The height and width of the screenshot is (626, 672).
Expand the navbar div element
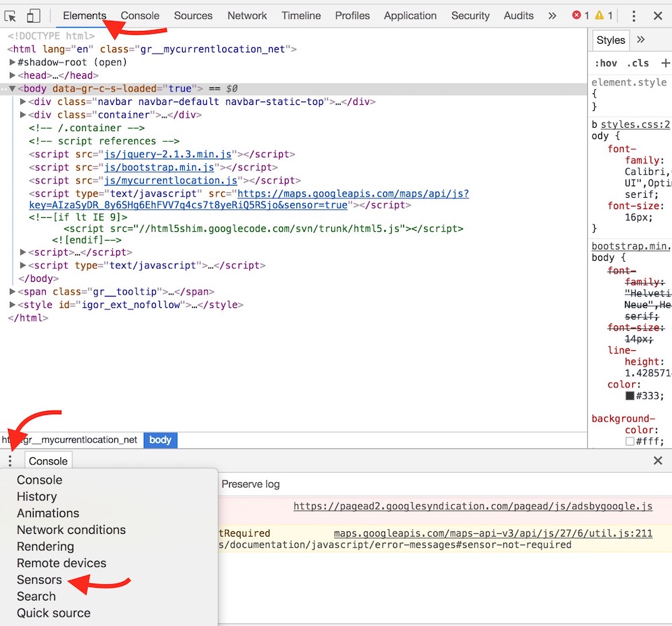click(24, 102)
